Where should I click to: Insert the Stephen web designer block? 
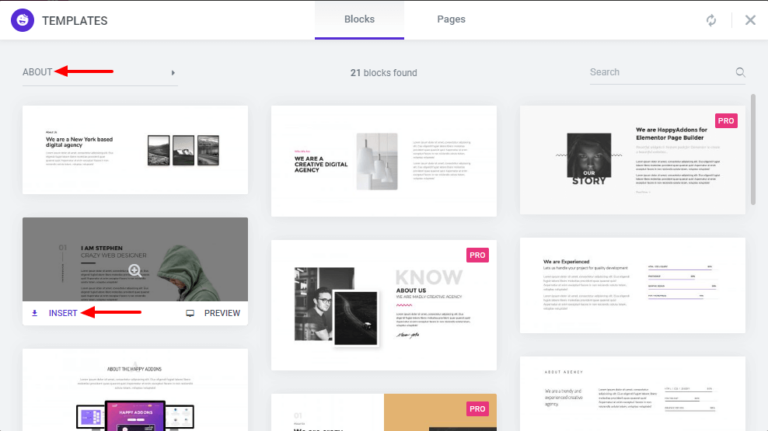[x=63, y=313]
